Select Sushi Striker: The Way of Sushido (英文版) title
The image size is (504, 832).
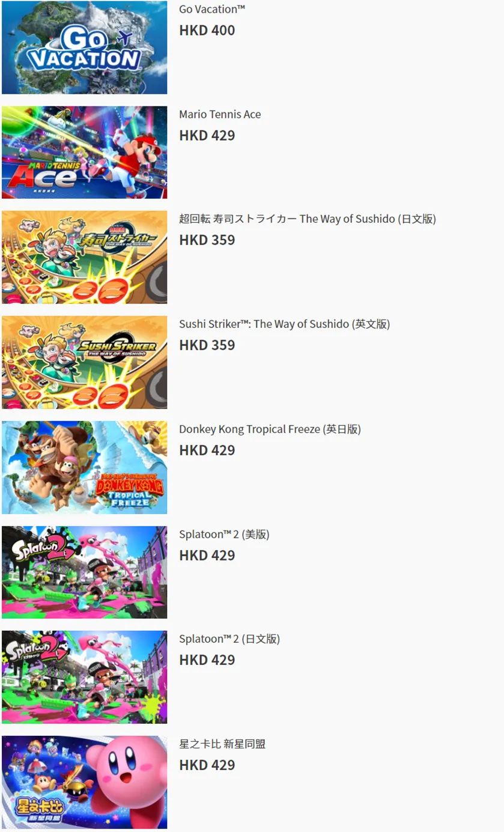click(x=284, y=324)
